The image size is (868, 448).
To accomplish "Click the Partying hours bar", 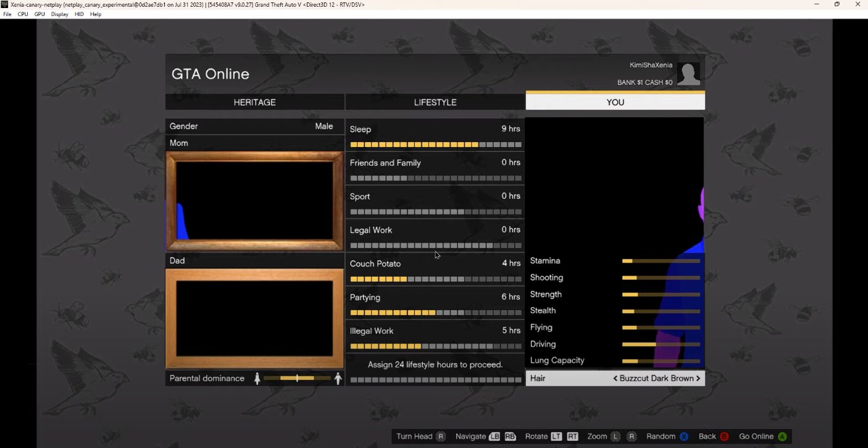I will 435,313.
